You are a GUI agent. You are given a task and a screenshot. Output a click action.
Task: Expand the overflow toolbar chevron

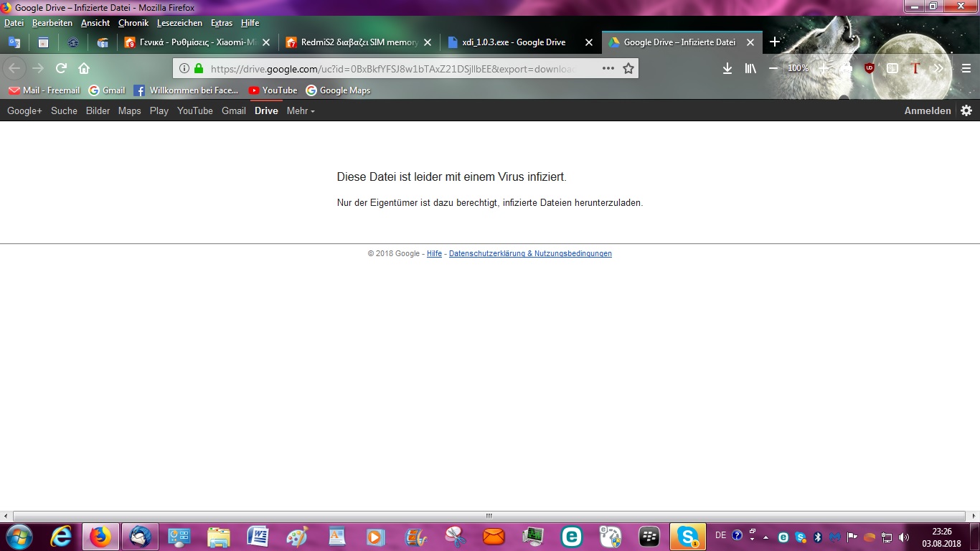click(x=938, y=68)
